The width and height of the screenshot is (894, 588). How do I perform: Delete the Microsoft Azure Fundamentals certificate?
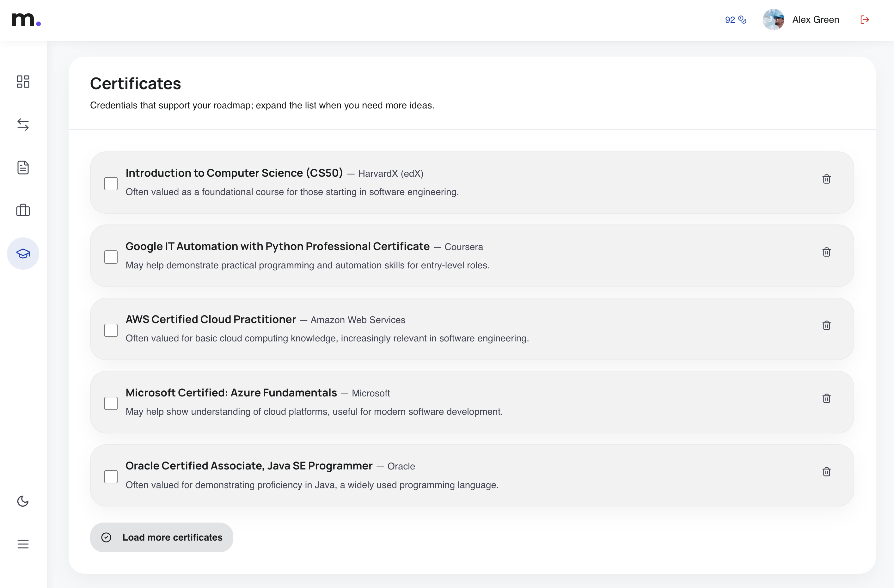click(826, 398)
